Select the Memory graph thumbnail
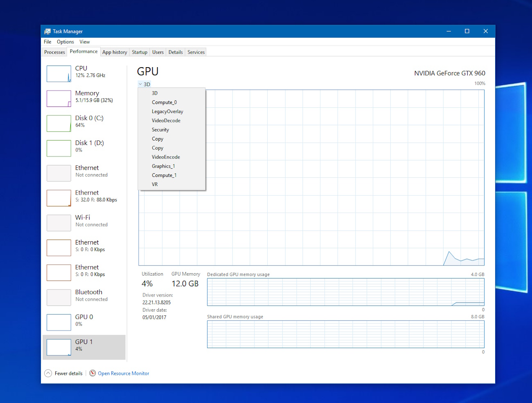Image resolution: width=532 pixels, height=403 pixels. (59, 99)
